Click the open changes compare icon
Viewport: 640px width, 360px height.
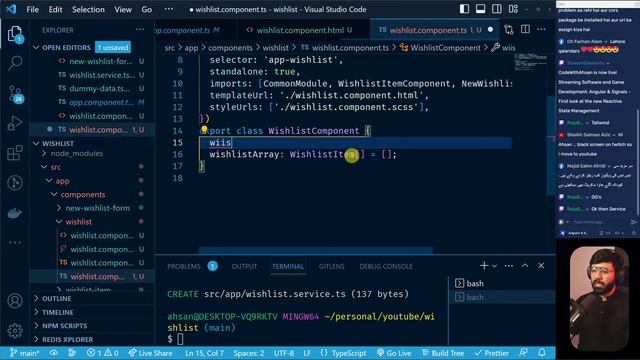click(509, 29)
